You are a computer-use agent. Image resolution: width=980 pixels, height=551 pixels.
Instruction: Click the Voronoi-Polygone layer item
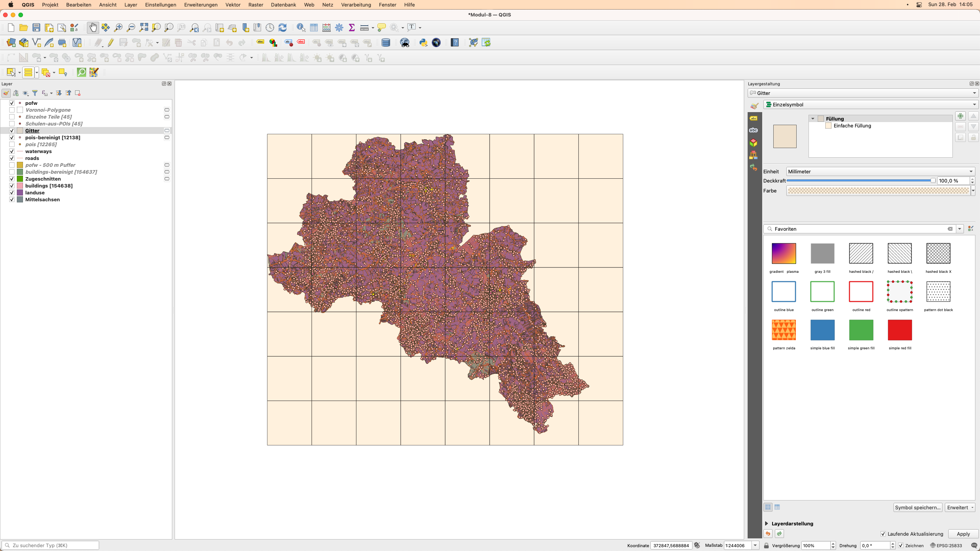click(48, 110)
